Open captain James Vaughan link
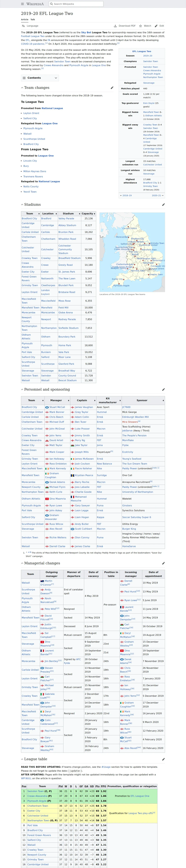The image size is (186, 868). pyautogui.click(x=84, y=407)
